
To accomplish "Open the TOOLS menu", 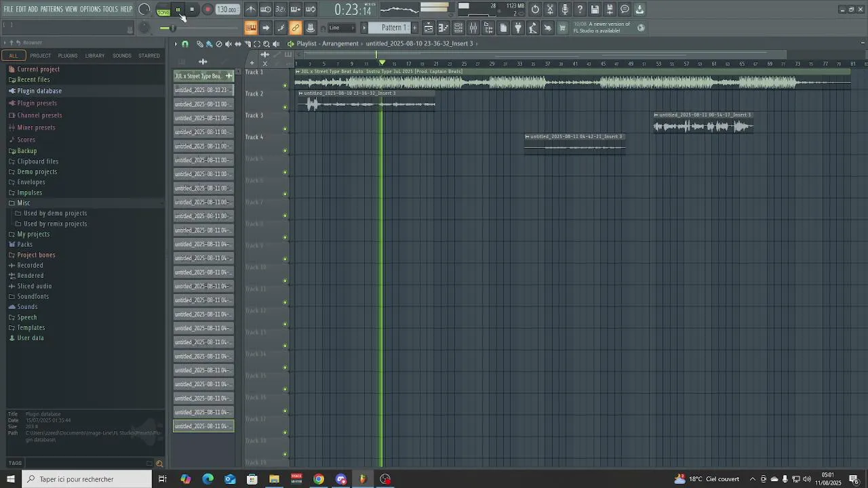I will pos(110,9).
